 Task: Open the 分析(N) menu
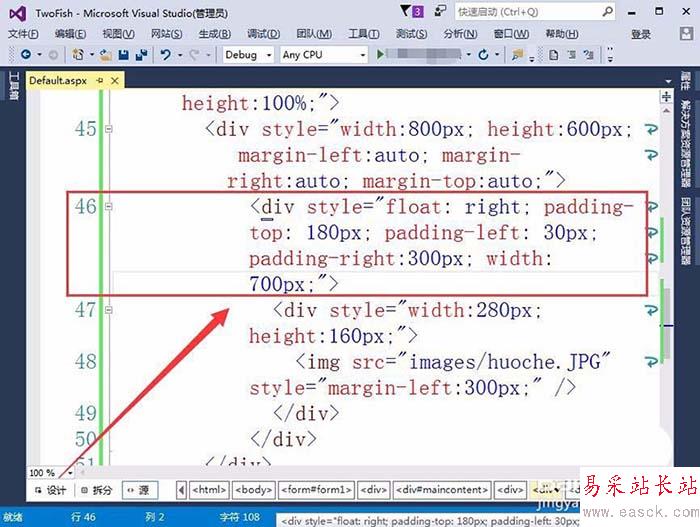pos(460,34)
